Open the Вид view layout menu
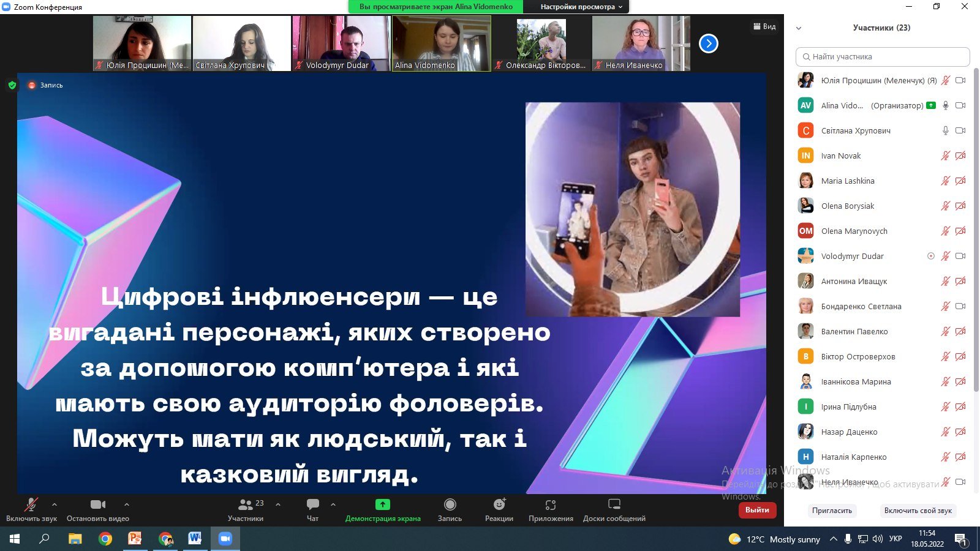 pos(764,26)
